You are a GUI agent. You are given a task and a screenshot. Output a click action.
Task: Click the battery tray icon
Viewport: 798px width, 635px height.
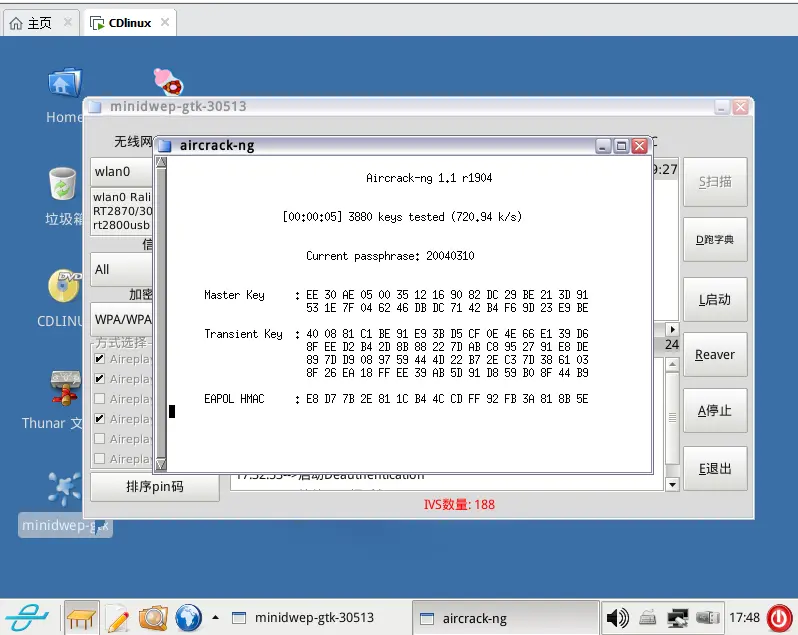tap(707, 618)
